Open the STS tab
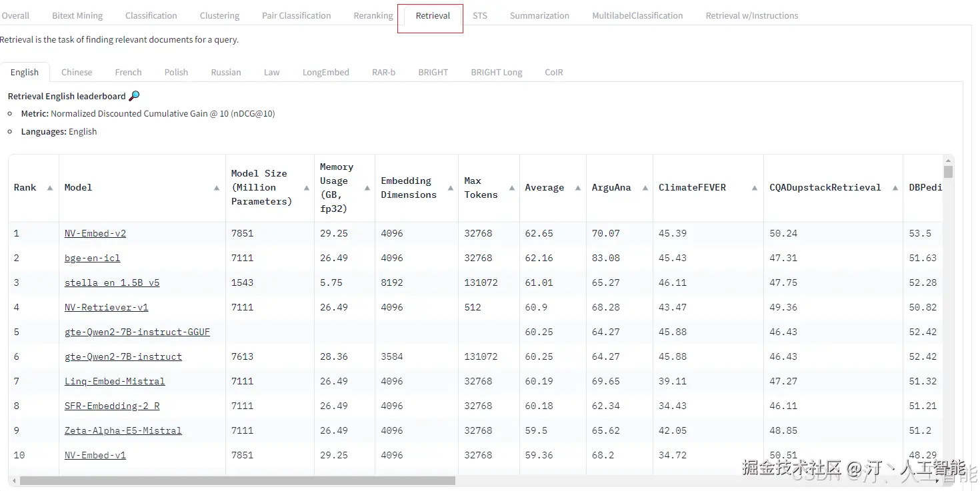This screenshot has width=980, height=491. click(x=480, y=15)
